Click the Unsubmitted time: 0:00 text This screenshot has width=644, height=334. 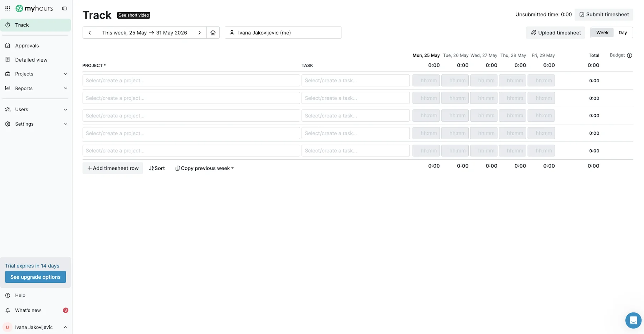[543, 14]
